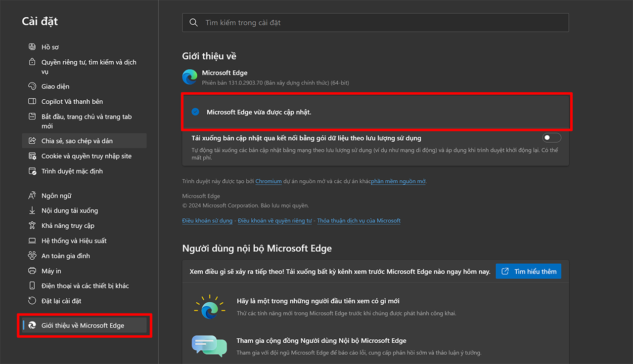Click the blue update checkmark icon
633x364 pixels.
click(195, 112)
